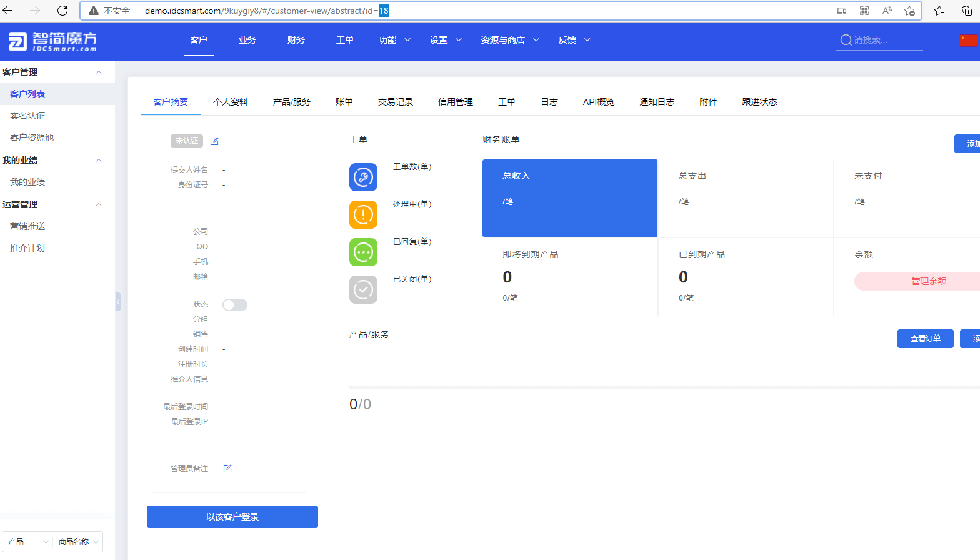
Task: Switch to the 跟进状态 tab
Action: coord(759,102)
